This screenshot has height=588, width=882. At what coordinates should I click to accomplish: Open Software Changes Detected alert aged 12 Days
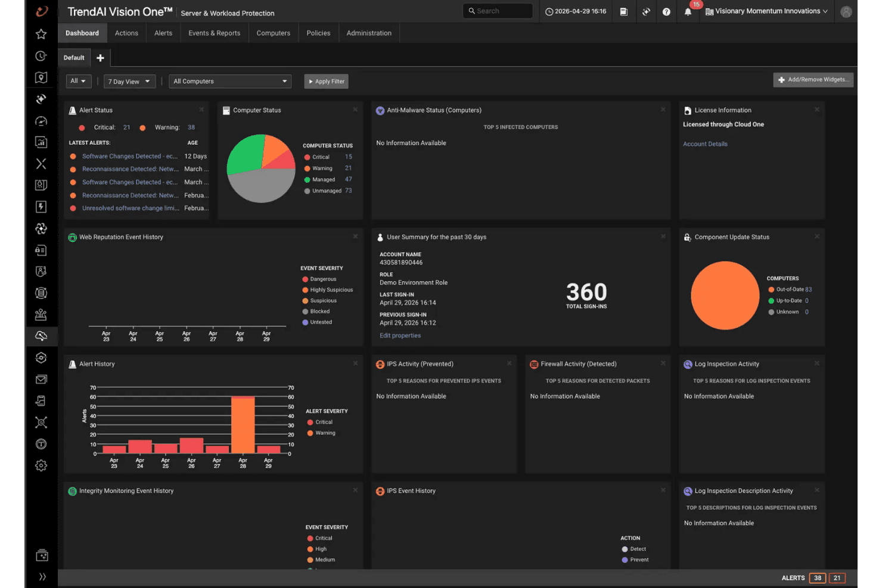(x=130, y=157)
